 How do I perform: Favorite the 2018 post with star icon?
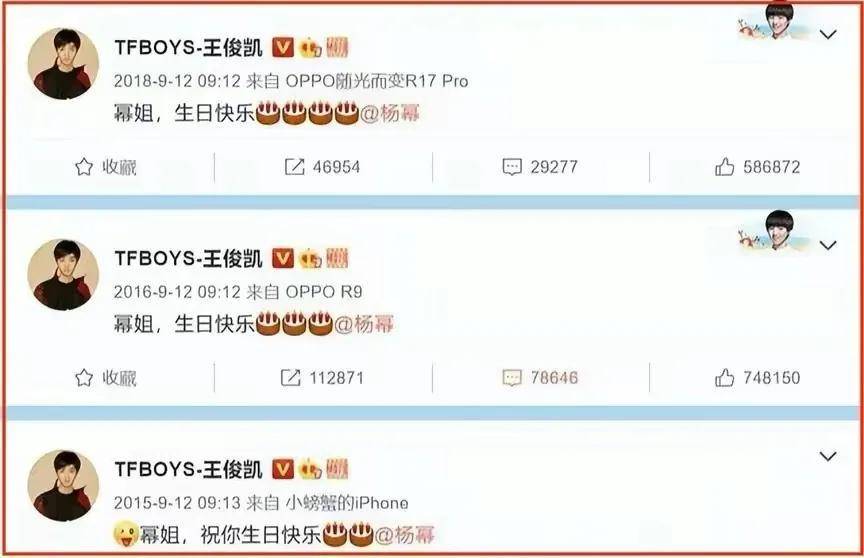pyautogui.click(x=105, y=166)
